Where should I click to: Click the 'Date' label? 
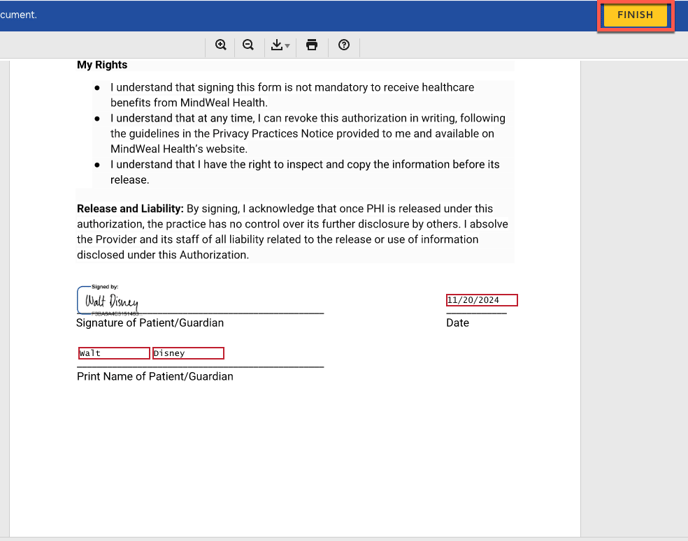pyautogui.click(x=458, y=323)
